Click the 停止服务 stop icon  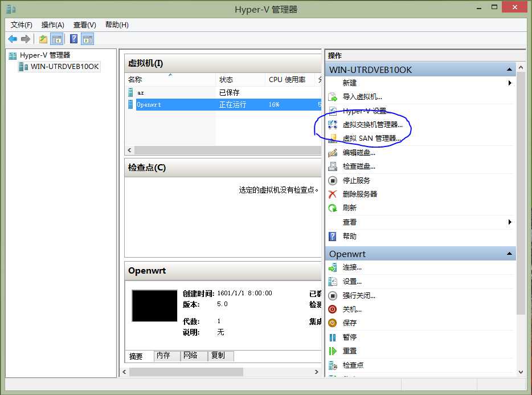coord(333,180)
